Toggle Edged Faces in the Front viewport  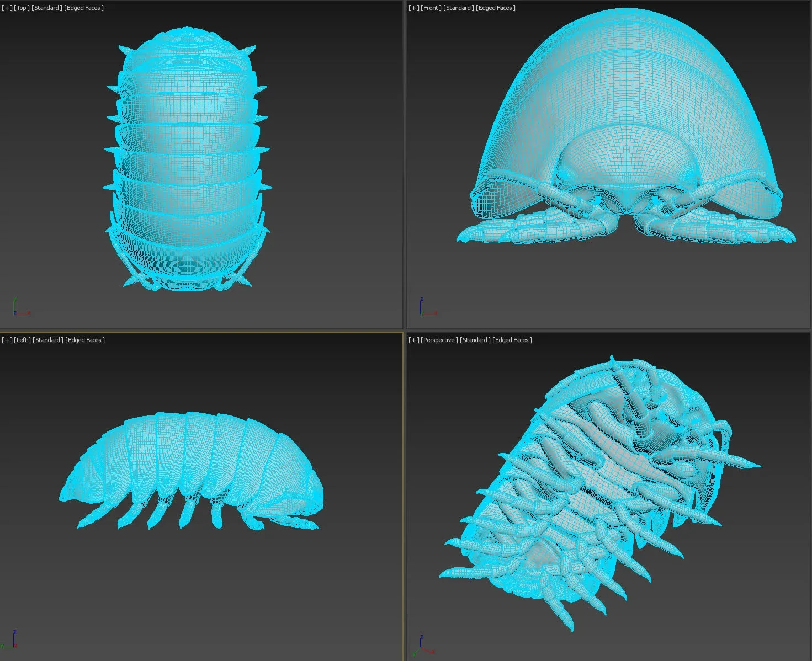point(496,8)
